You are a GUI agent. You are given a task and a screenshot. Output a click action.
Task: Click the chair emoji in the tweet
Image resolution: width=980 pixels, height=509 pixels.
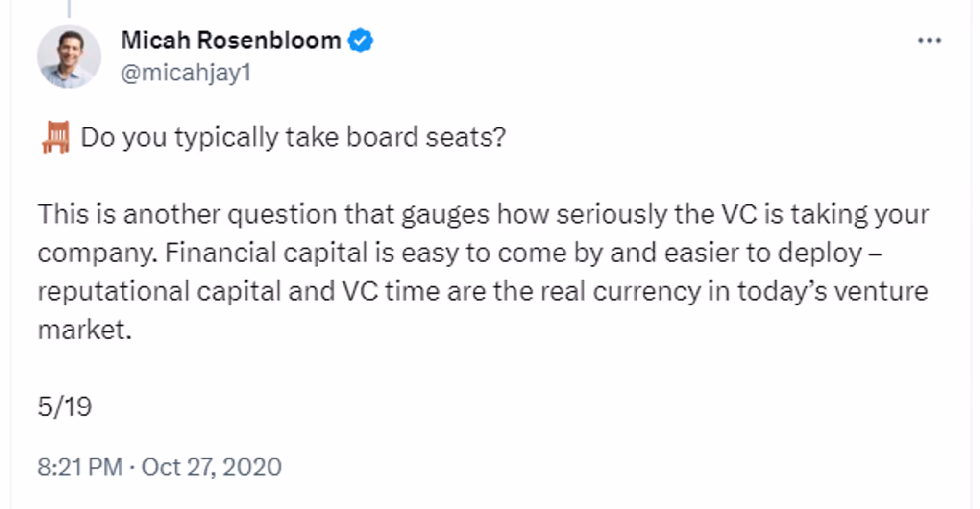[x=55, y=137]
